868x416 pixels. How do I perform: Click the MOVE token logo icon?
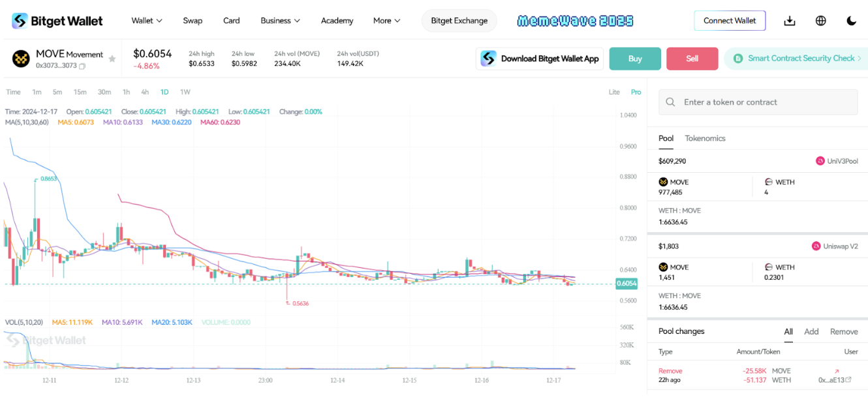click(21, 59)
